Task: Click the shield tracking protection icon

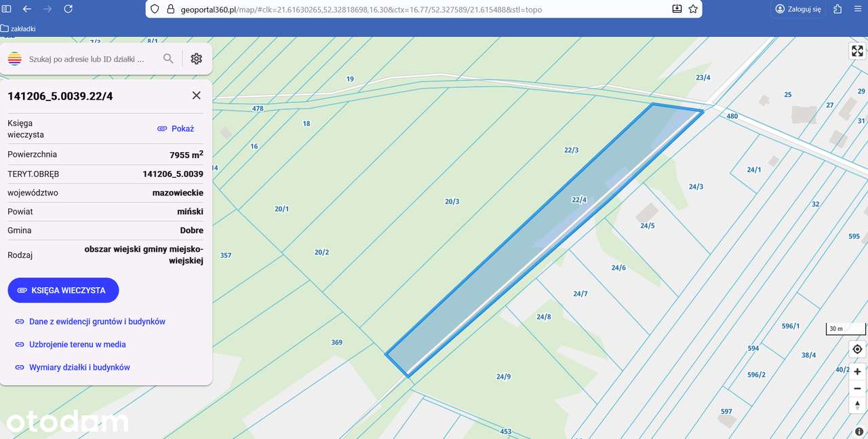Action: pyautogui.click(x=155, y=9)
